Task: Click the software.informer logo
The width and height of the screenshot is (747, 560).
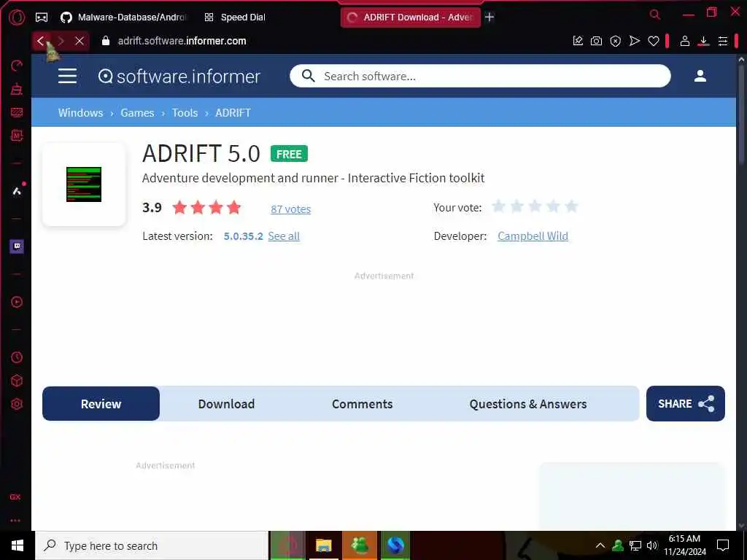Action: [179, 76]
